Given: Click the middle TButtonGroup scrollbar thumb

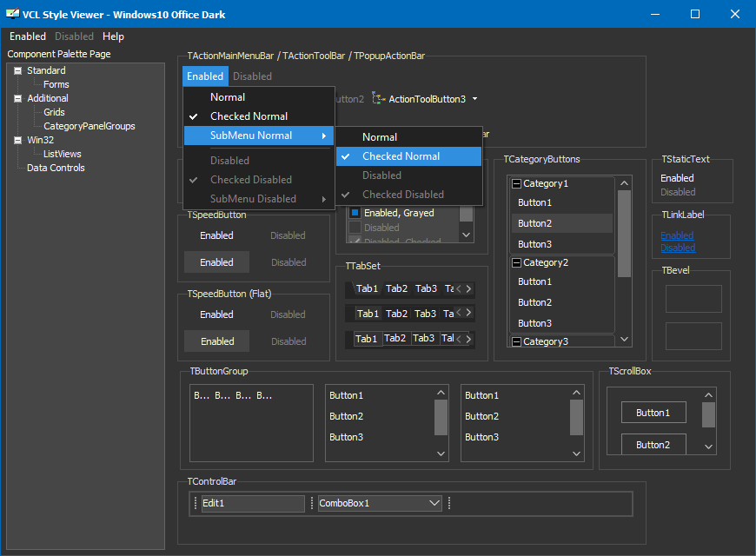Looking at the screenshot, I should coord(441,418).
